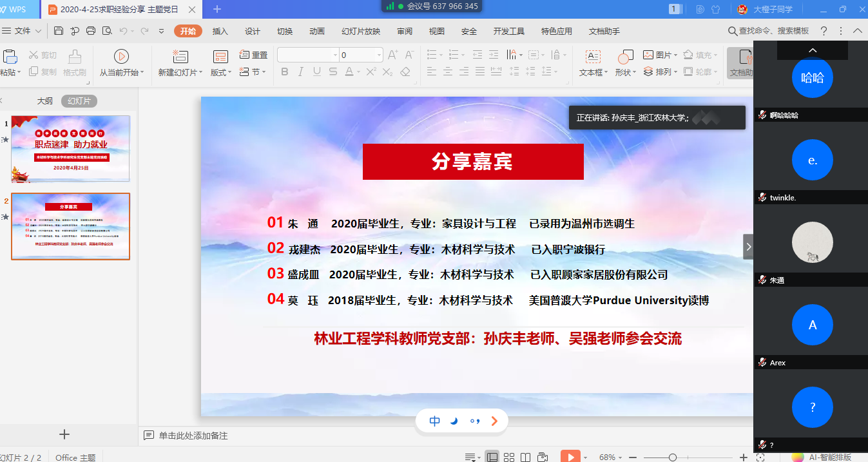Open the 动画 (Animation) ribbon tab
Image resolution: width=868 pixels, height=462 pixels.
point(317,32)
